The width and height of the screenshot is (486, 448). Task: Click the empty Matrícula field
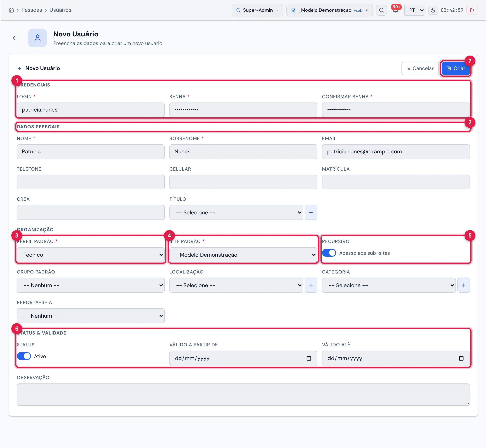tap(396, 182)
